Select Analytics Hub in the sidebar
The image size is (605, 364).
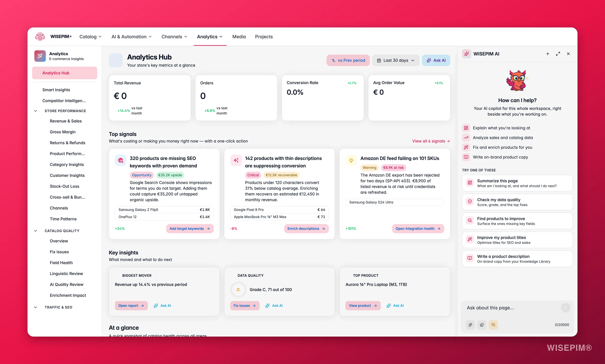(65, 73)
